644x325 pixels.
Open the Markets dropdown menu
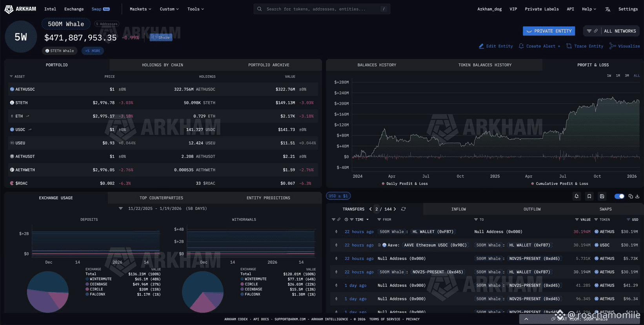pos(140,9)
